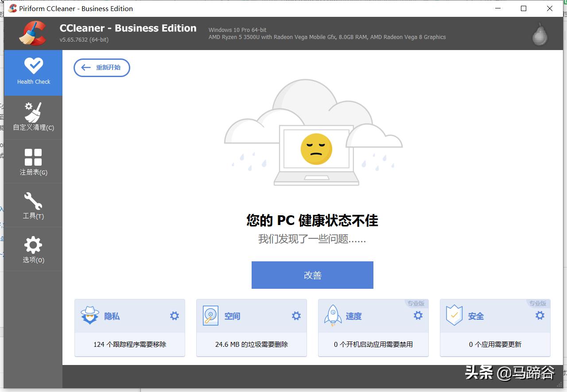Click the 隐私 privacy spy icon

[89, 315]
